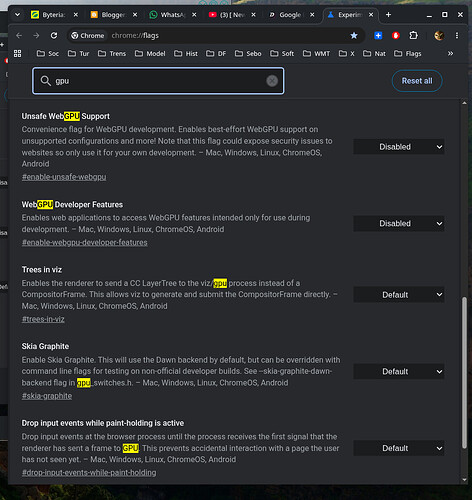Switch to the Blogger tab
The image size is (472, 500).
tap(113, 15)
